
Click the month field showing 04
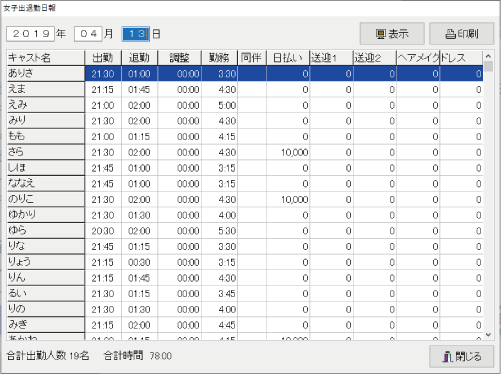coord(88,34)
